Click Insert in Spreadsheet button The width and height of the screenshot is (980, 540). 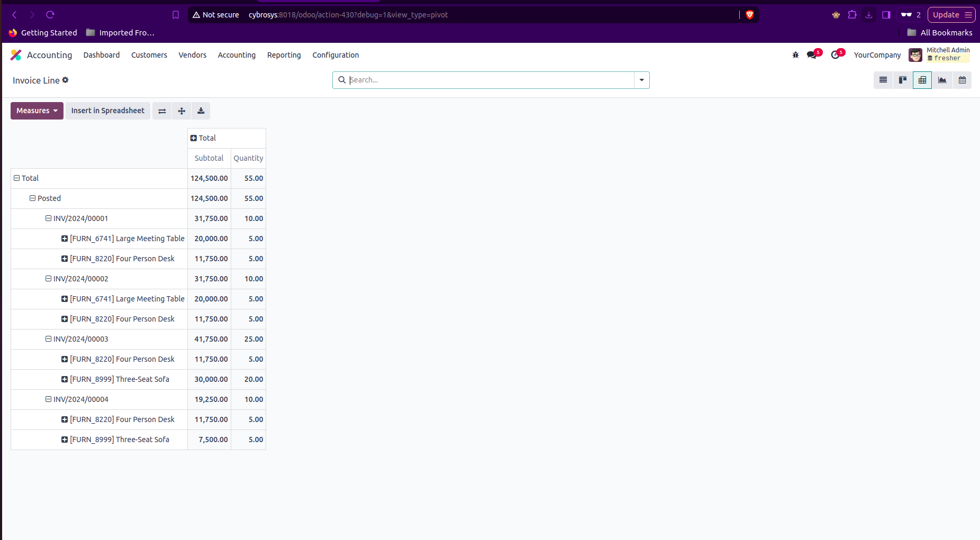click(108, 111)
